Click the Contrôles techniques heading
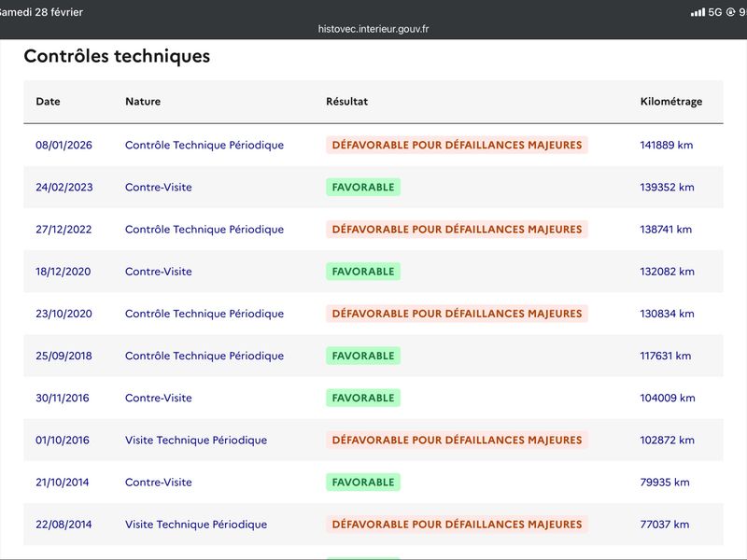 pyautogui.click(x=117, y=56)
